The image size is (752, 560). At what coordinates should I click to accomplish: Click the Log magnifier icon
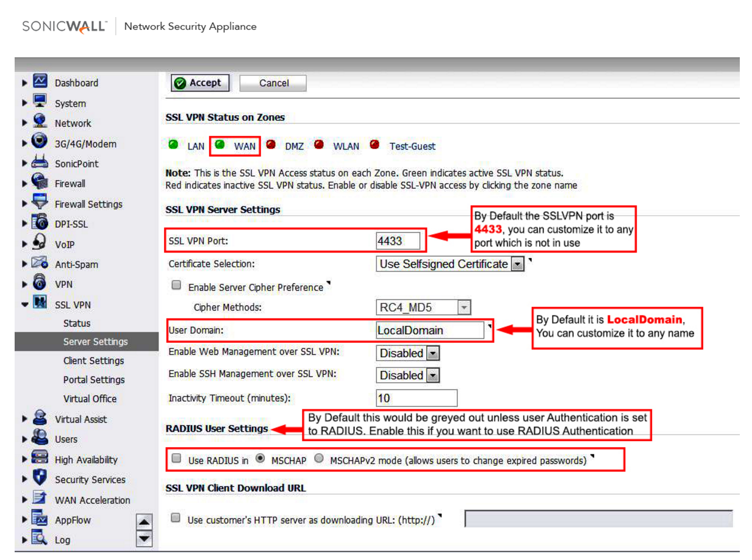click(40, 539)
